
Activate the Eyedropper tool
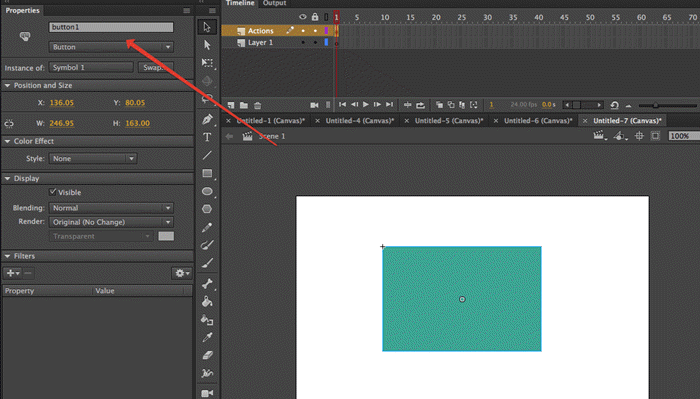click(207, 337)
